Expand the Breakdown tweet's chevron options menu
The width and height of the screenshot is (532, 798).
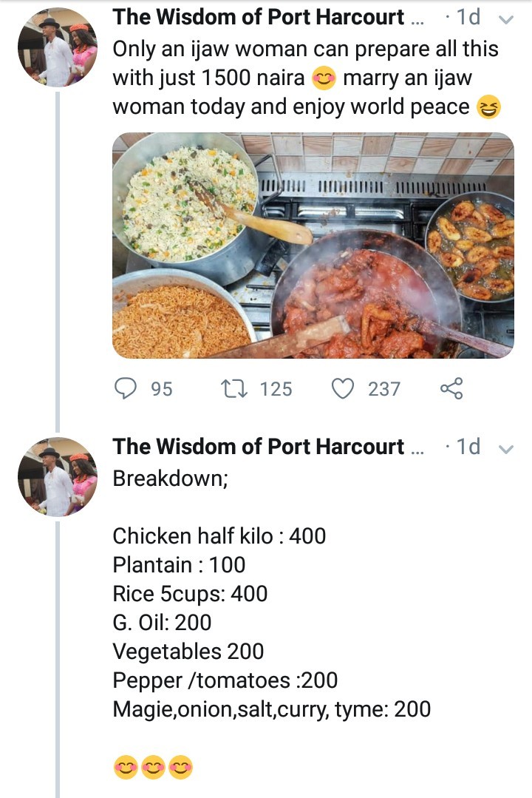[x=506, y=449]
